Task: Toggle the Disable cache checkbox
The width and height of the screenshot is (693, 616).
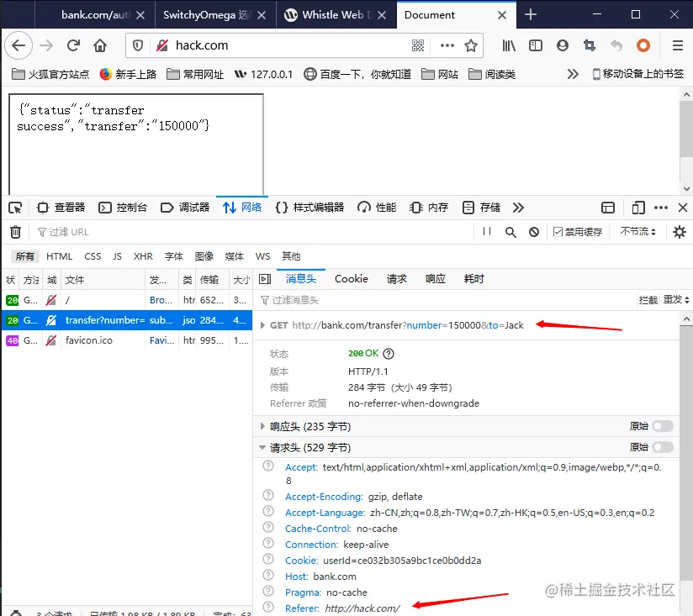Action: [558, 232]
